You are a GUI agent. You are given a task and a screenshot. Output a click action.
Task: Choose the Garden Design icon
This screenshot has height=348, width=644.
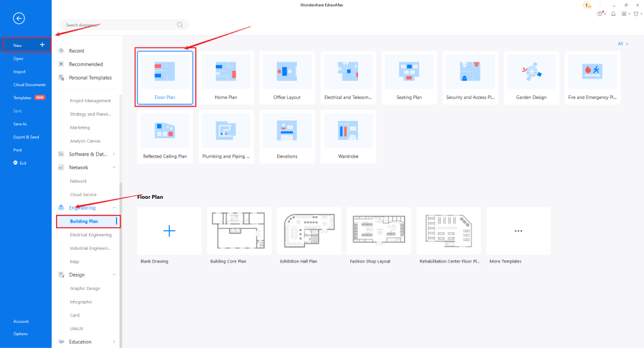click(x=531, y=72)
